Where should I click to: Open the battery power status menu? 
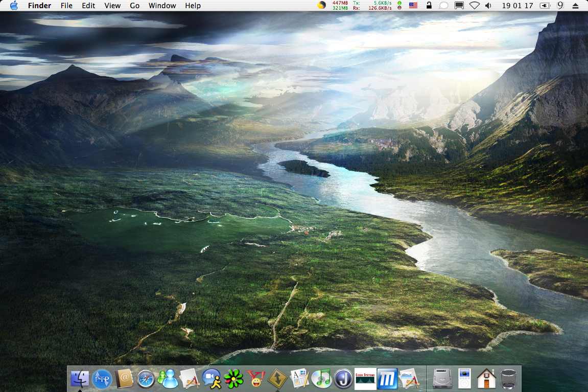coord(545,6)
